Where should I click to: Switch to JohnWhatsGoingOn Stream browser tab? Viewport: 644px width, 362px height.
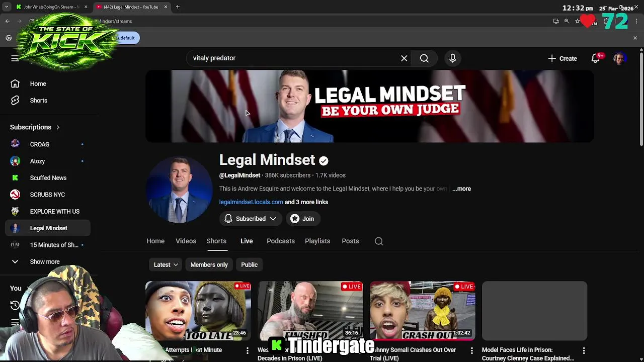click(x=50, y=7)
